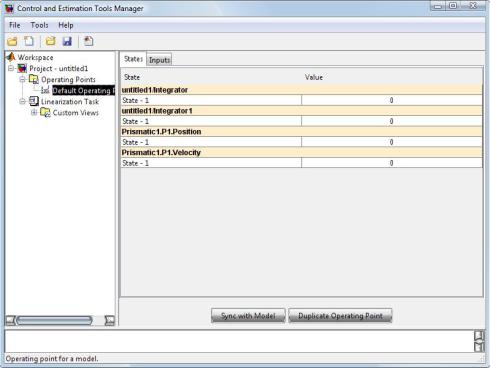Click the untitled1.Integrator1 header row
This screenshot has height=368, width=490.
(x=302, y=111)
